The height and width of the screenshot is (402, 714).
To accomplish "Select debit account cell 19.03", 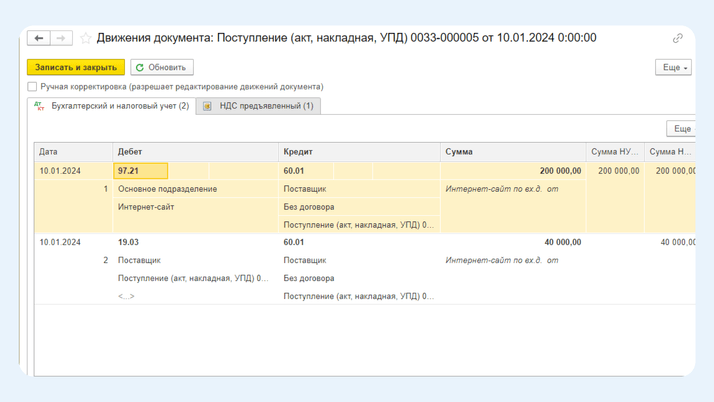I will coord(128,242).
